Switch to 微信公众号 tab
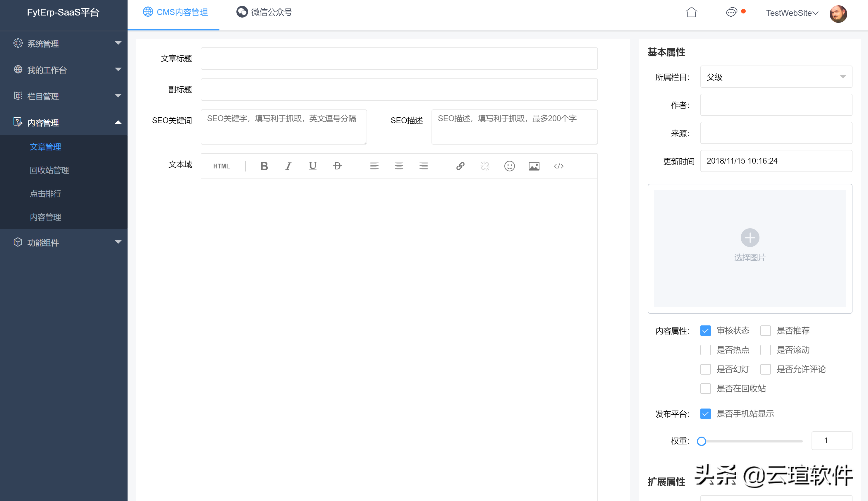 pos(264,12)
